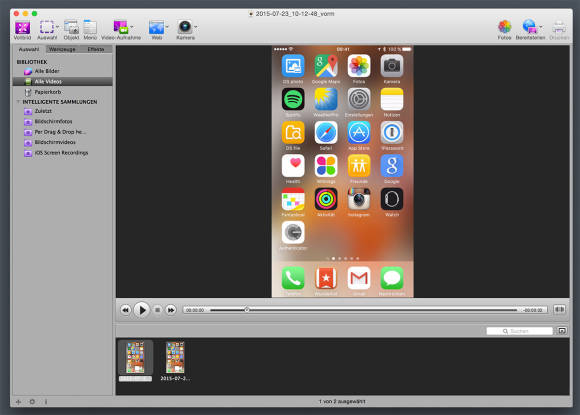Open the Papierkorb item
Image resolution: width=580 pixels, height=415 pixels.
click(63, 92)
